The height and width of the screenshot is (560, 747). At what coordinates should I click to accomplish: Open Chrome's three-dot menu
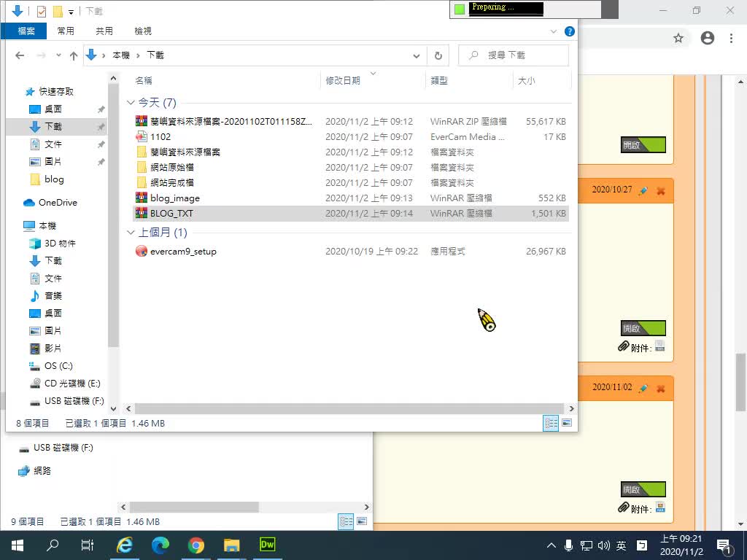(x=731, y=38)
